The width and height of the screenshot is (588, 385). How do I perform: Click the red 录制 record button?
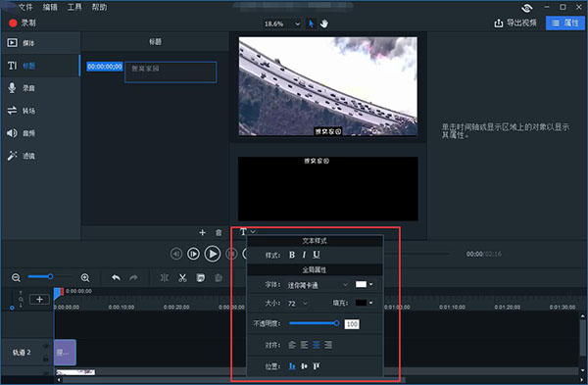coord(23,23)
